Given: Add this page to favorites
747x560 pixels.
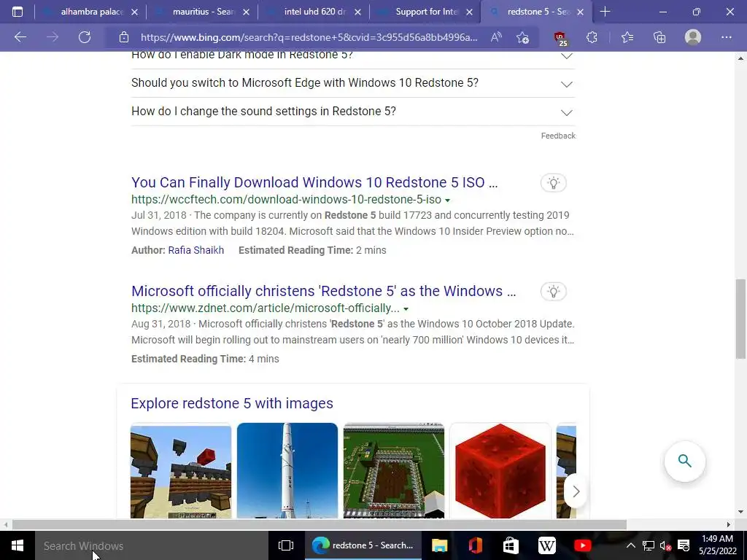Looking at the screenshot, I should click(522, 37).
